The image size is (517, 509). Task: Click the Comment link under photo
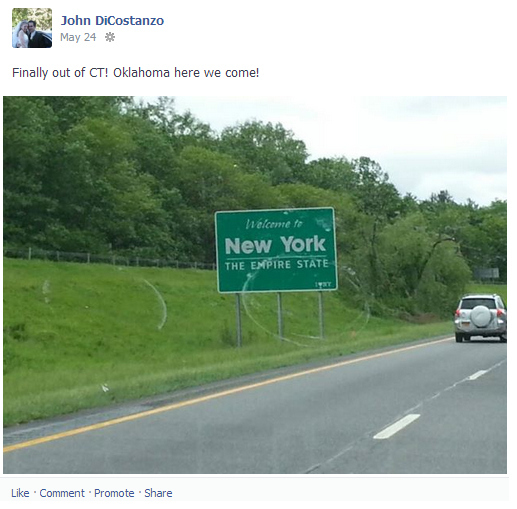pos(62,493)
